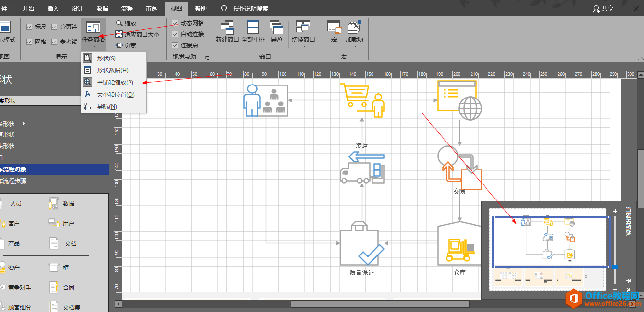Viewport: 644px width, 312px height.
Task: Click the 新建窗口 (New Window) icon
Action: click(227, 27)
